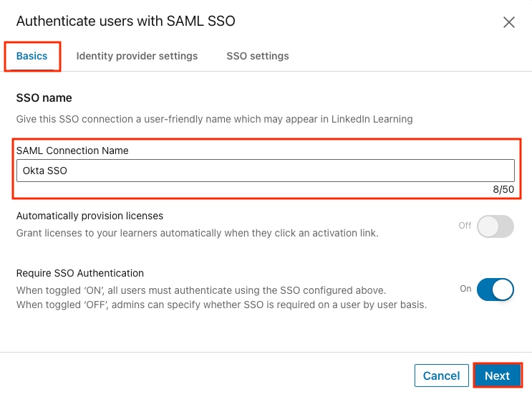Image resolution: width=532 pixels, height=397 pixels.
Task: Select the Basics tab
Action: pos(32,56)
